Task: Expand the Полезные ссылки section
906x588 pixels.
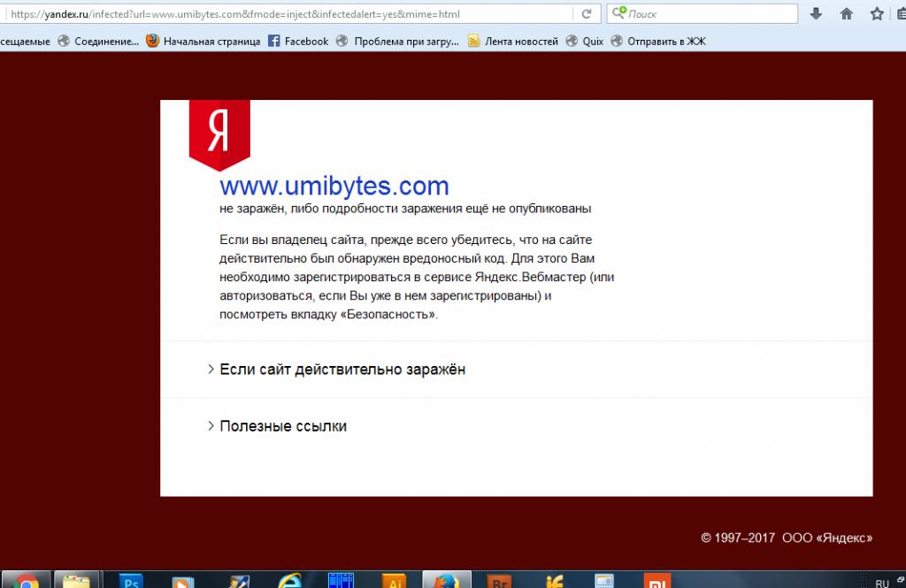Action: (x=277, y=425)
